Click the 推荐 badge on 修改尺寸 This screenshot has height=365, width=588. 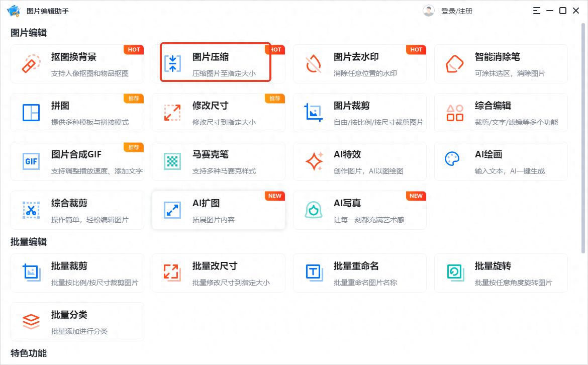(275, 98)
